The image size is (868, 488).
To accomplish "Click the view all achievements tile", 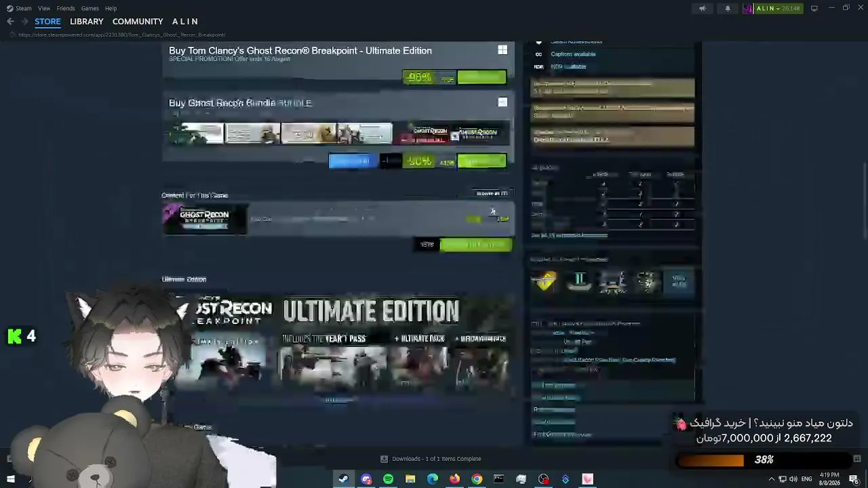I will tap(679, 281).
